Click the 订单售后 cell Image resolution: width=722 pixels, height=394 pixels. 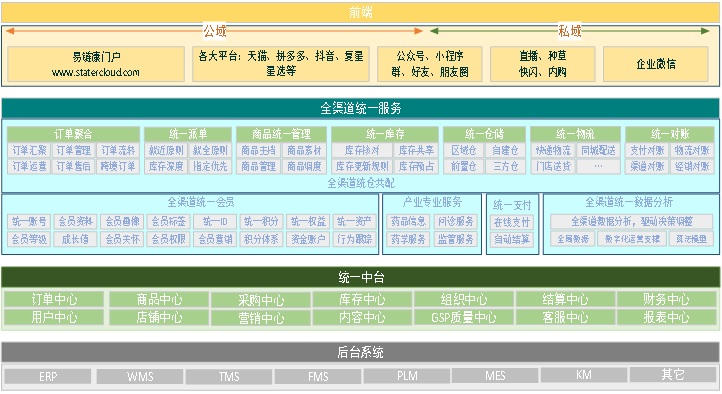coord(74,166)
